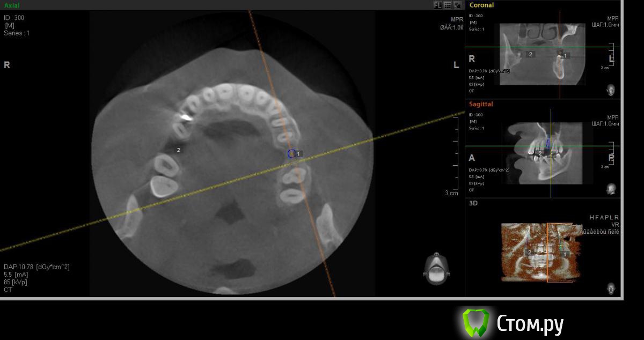Activate the Sagittal panel title
The image size is (644, 340).
pos(481,104)
